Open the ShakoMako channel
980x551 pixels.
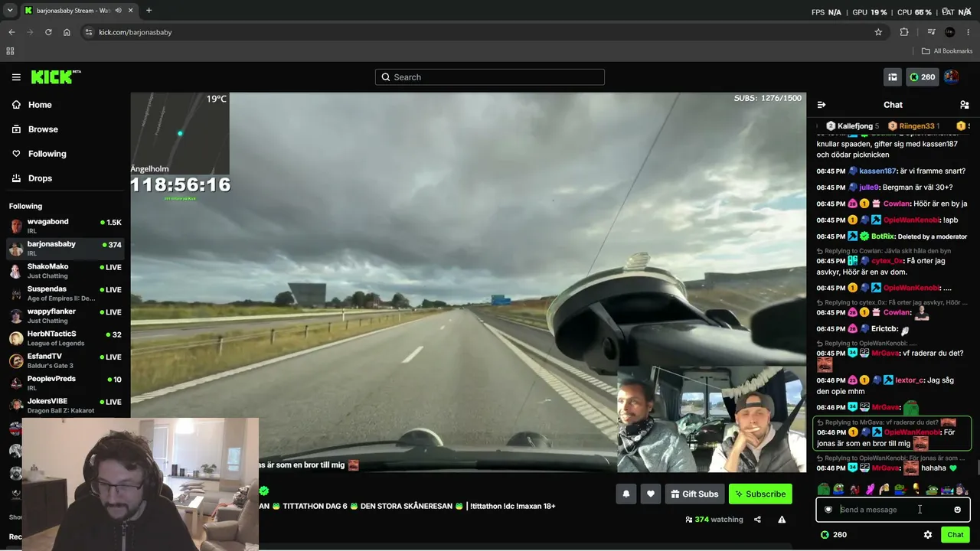click(65, 271)
